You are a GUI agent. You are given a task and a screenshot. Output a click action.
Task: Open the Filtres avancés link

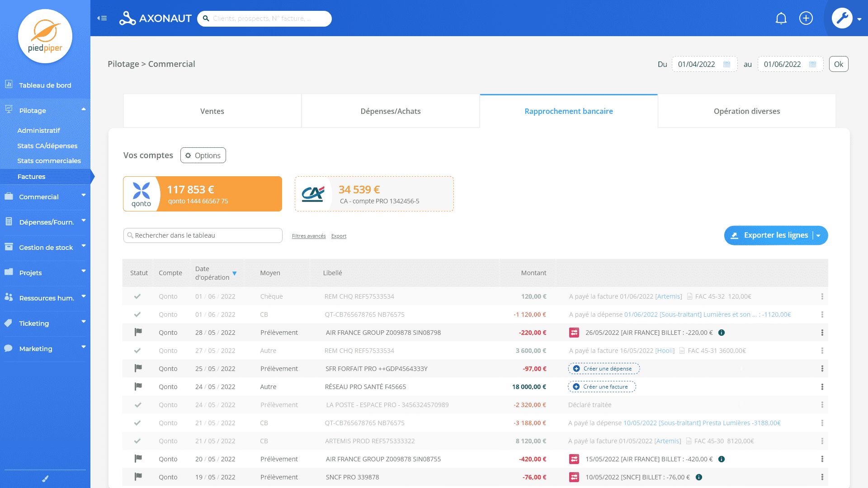pos(308,236)
